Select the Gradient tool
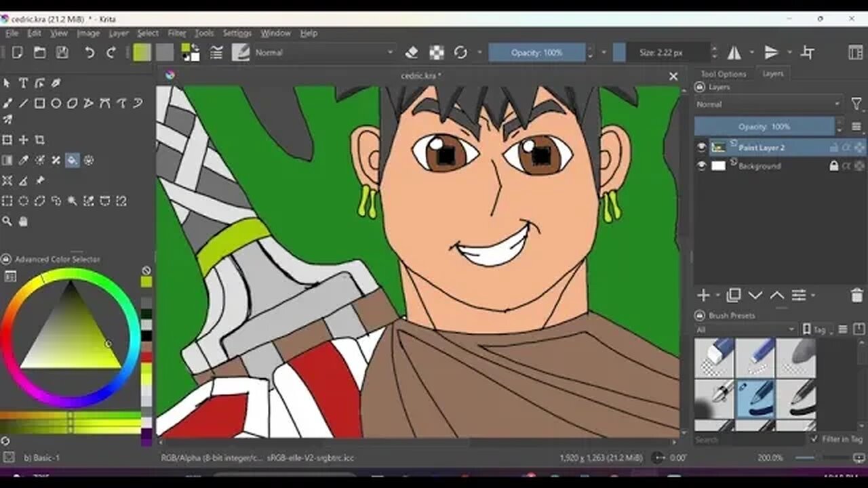Screen dimensions: 868x488 coord(7,160)
